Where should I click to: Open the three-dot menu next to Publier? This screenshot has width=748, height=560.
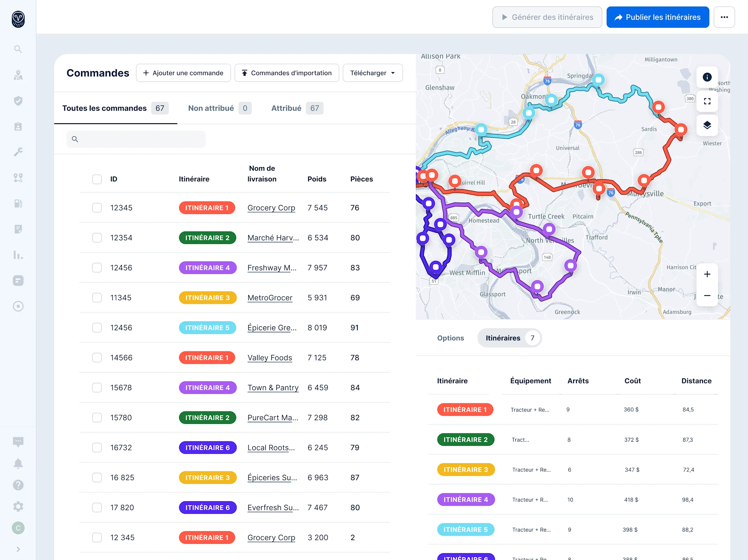point(724,17)
